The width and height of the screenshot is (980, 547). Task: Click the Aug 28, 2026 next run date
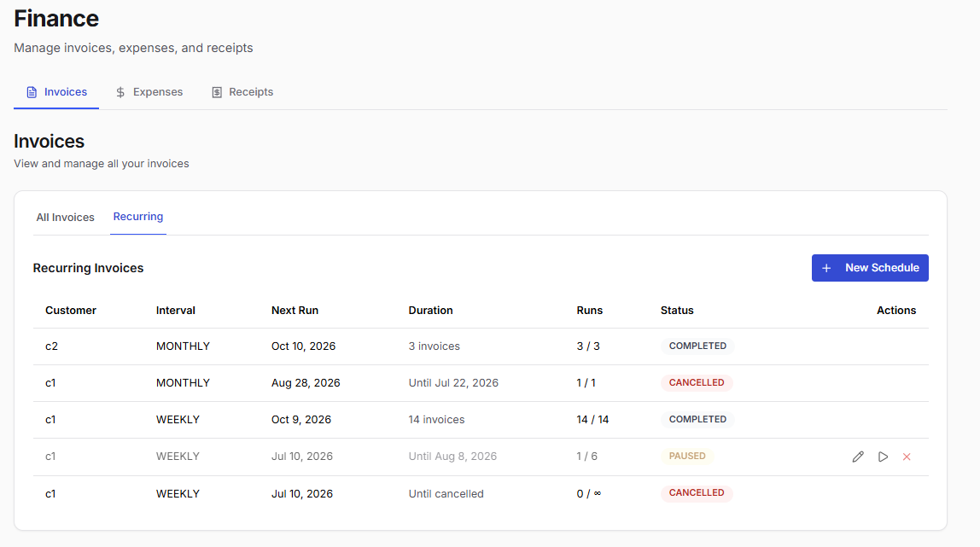306,383
